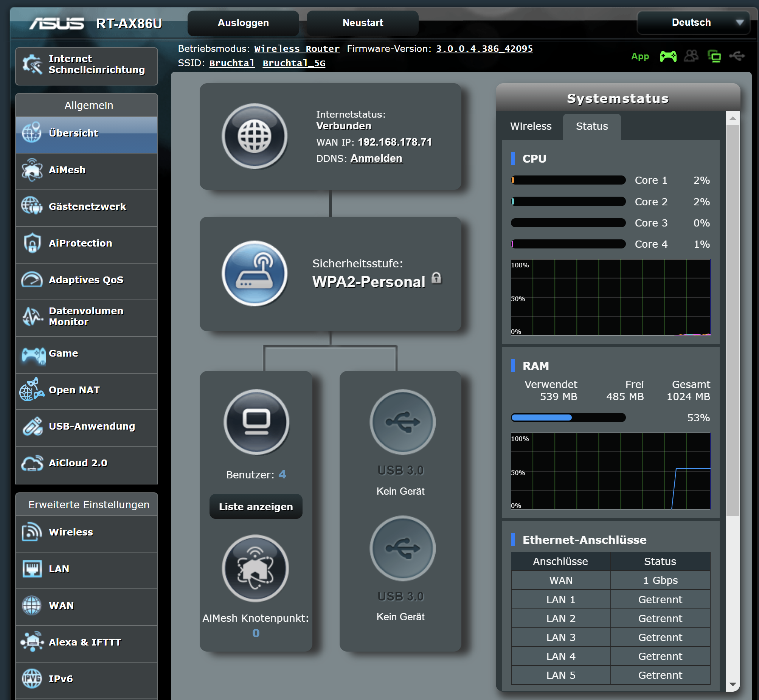Click the USB status icon in header

coord(737,56)
